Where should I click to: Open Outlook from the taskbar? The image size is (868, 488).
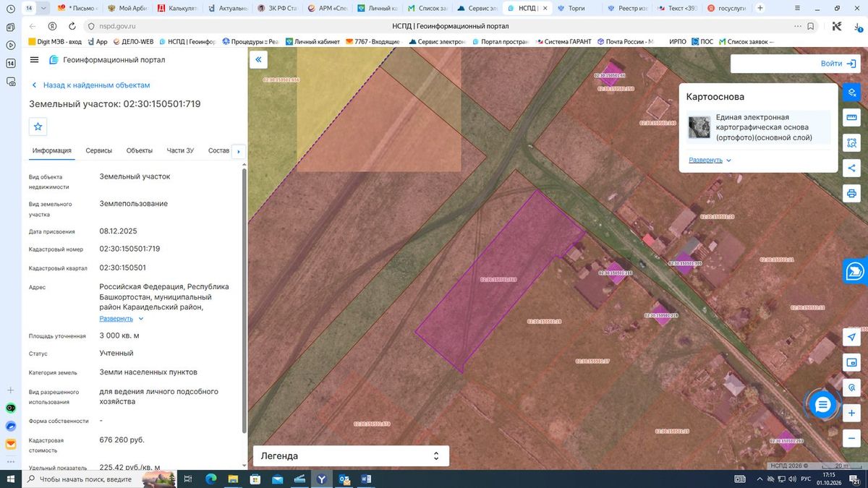[x=344, y=479]
